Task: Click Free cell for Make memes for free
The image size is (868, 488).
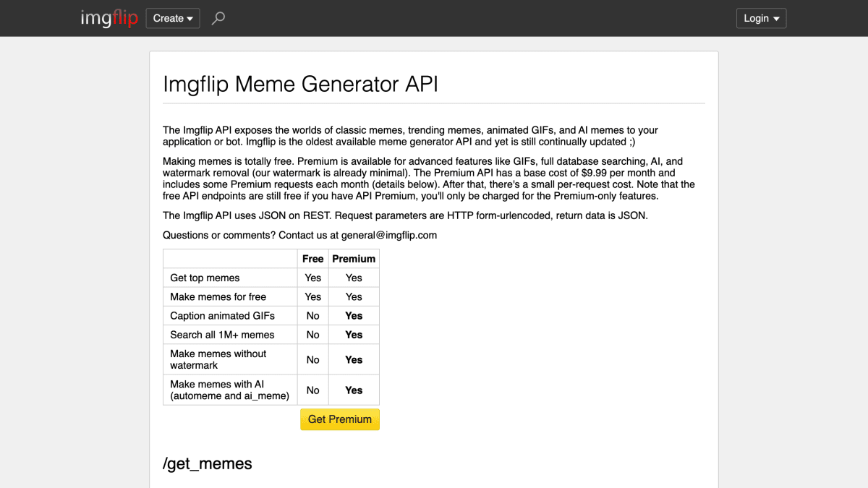Action: click(x=312, y=296)
